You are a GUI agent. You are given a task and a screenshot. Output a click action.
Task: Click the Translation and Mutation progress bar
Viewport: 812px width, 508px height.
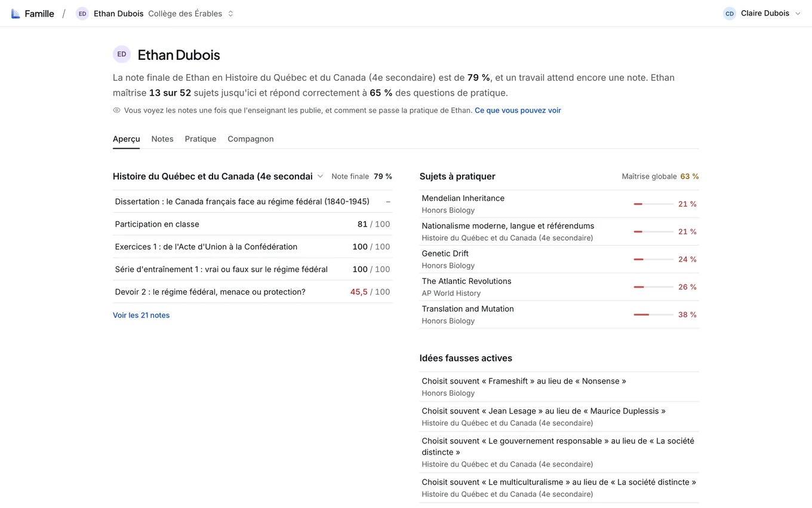click(x=654, y=315)
